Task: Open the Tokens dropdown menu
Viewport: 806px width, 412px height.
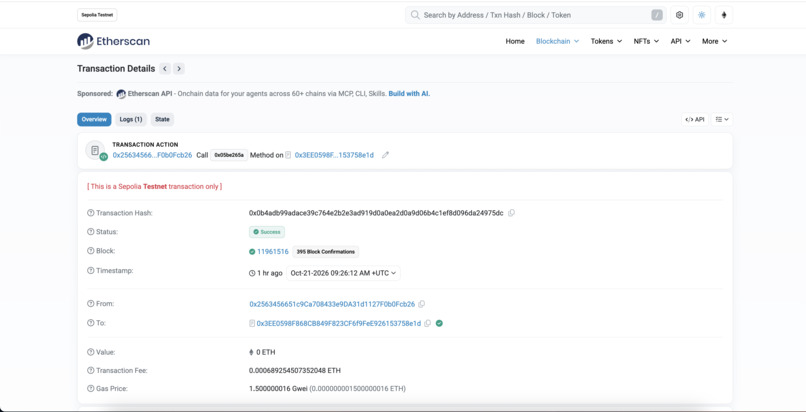Action: pyautogui.click(x=606, y=41)
